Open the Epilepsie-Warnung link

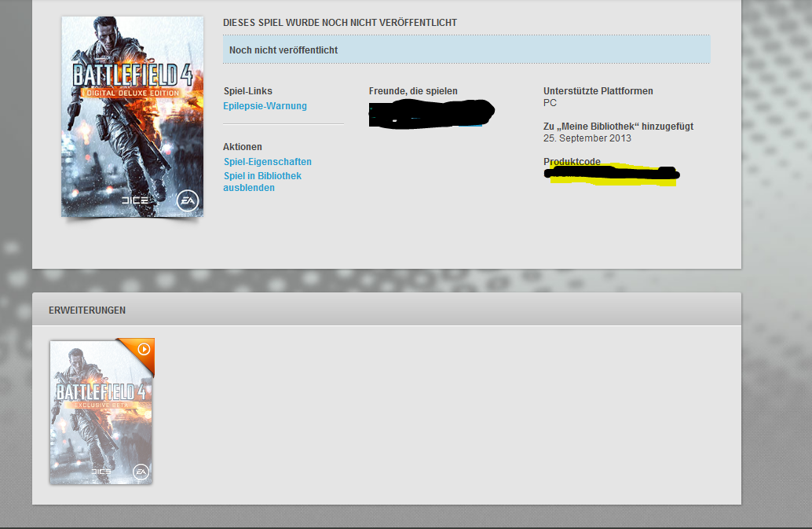265,105
